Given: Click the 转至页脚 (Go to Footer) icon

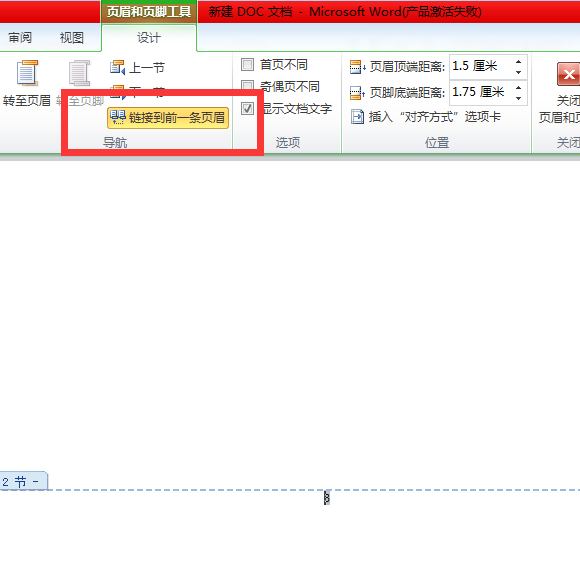Looking at the screenshot, I should pyautogui.click(x=79, y=73).
